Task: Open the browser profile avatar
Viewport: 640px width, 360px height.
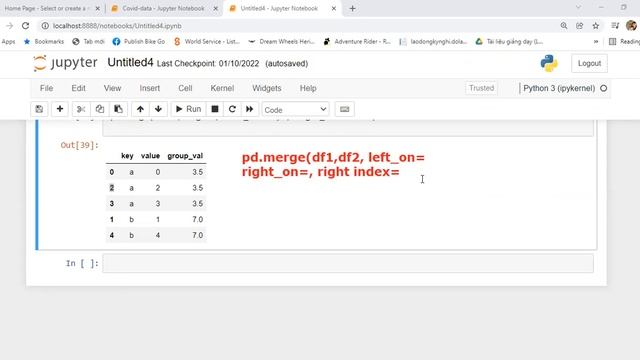Action: (631, 26)
